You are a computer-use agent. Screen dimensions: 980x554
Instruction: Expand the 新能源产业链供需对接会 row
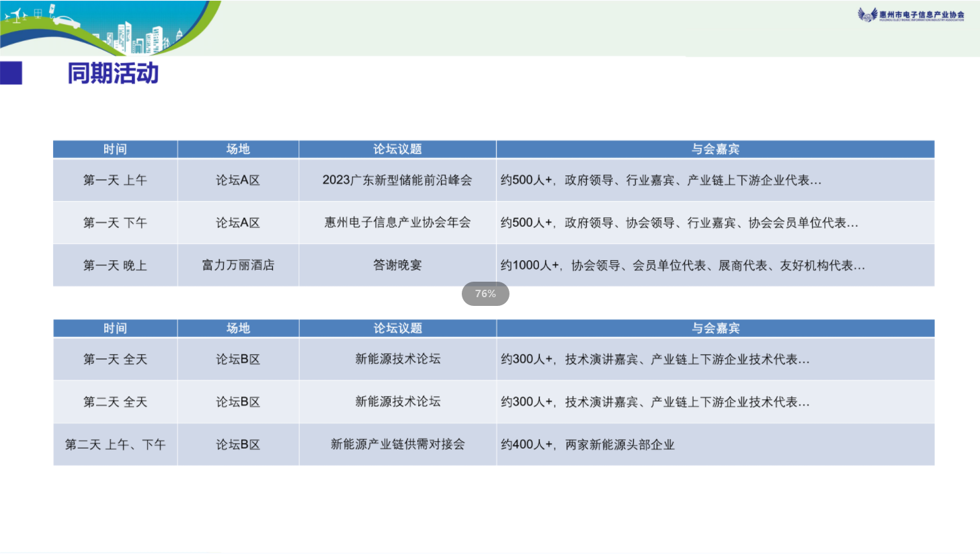coord(397,444)
